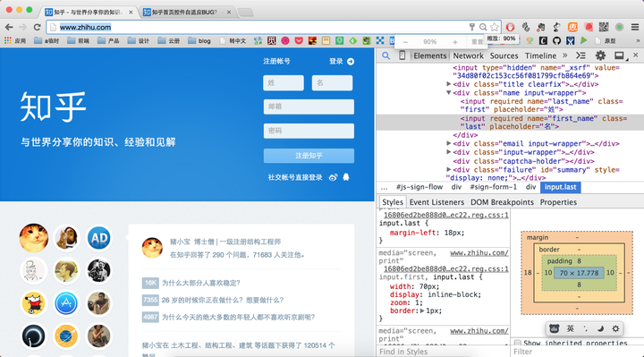Image resolution: width=644 pixels, height=357 pixels.
Task: Toggle DevTools device mode phone icon
Action: [402, 55]
